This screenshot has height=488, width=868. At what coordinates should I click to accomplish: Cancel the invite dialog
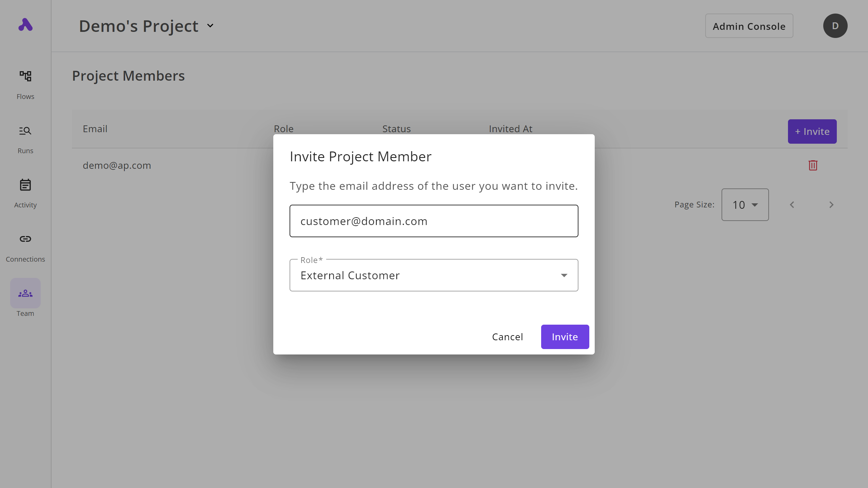pos(507,337)
